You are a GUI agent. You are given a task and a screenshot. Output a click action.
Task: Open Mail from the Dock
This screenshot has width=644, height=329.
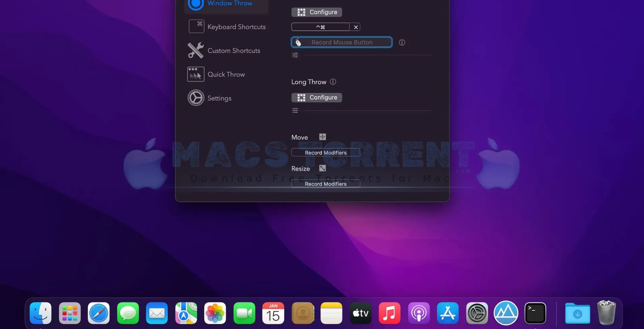(157, 313)
